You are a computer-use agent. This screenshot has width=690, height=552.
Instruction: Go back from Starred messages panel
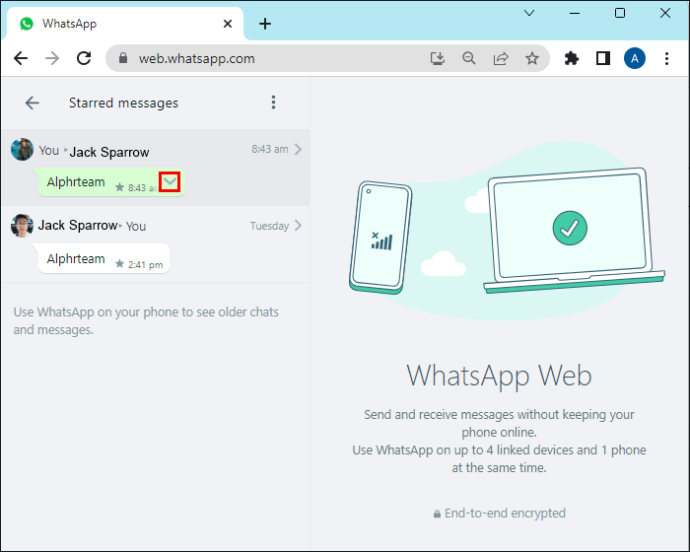[x=32, y=103]
